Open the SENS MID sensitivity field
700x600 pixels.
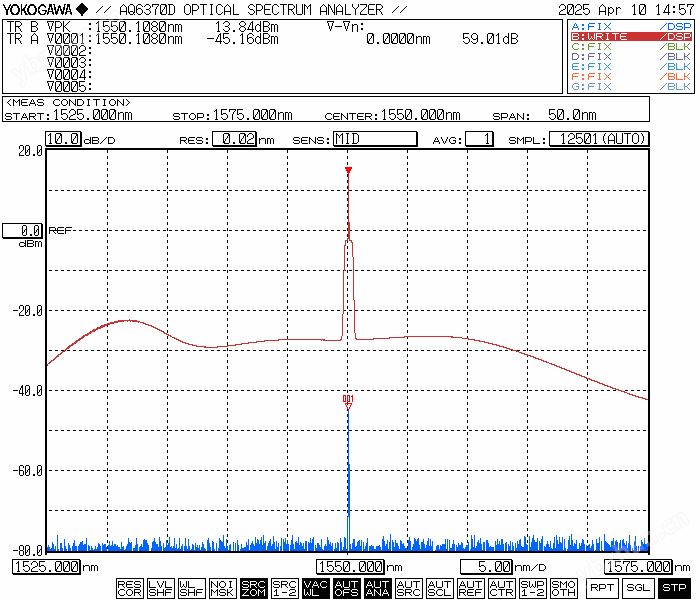pyautogui.click(x=374, y=139)
